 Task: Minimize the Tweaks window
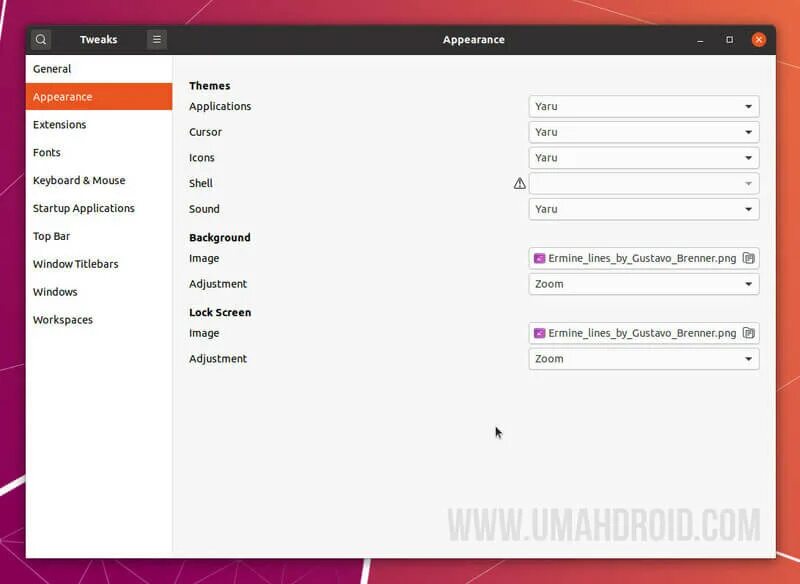[x=701, y=40]
